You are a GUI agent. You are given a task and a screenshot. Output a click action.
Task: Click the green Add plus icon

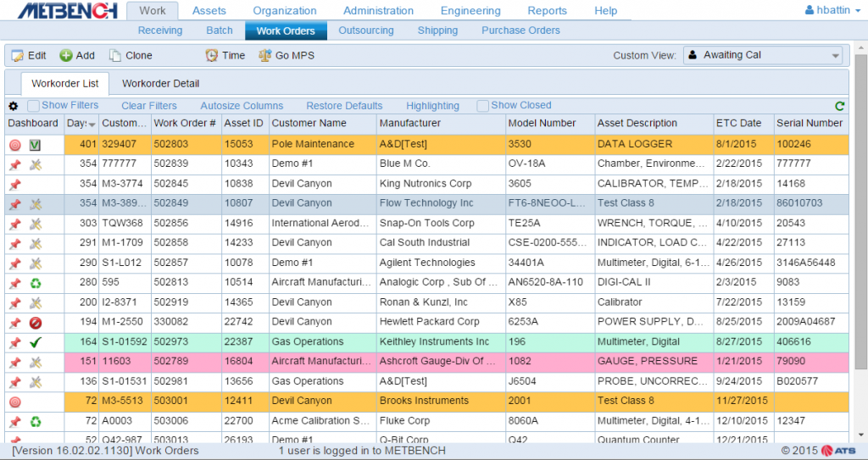click(66, 55)
